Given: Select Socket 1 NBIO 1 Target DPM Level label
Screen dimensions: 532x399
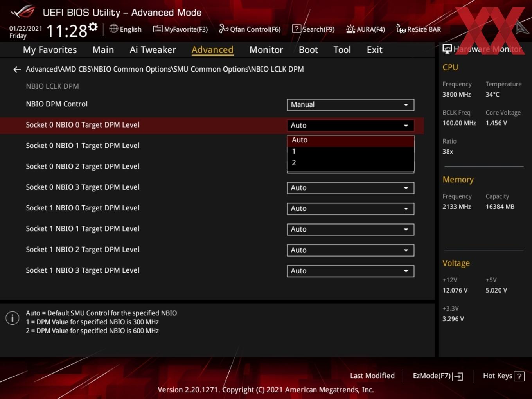Looking at the screenshot, I should click(x=83, y=229).
